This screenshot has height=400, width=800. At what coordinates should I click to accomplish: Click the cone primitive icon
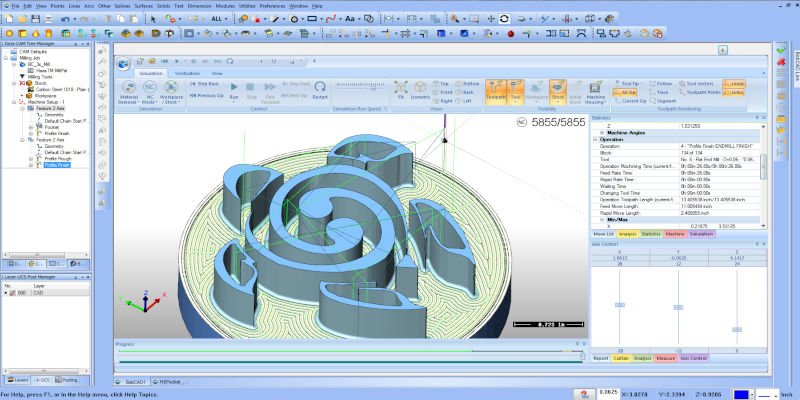tap(35, 34)
